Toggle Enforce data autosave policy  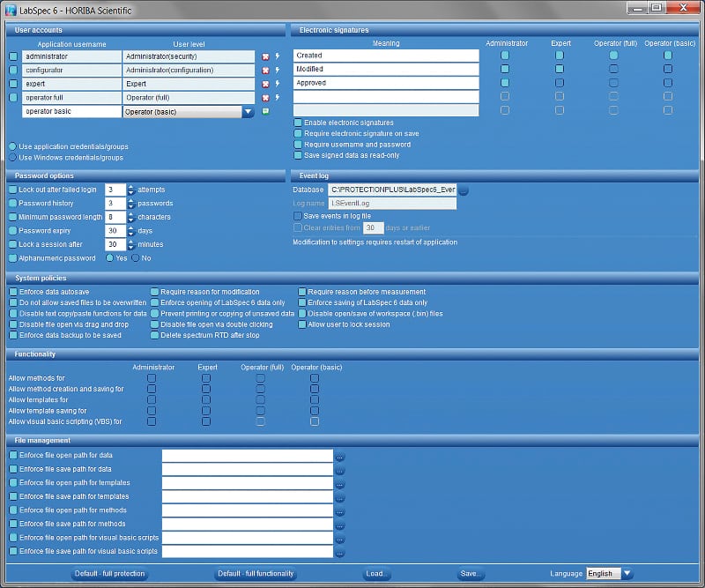click(13, 292)
